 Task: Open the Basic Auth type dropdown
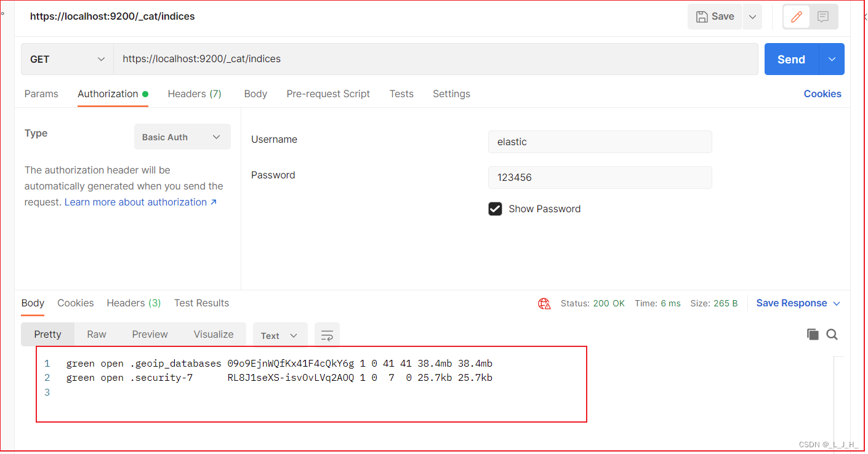click(182, 137)
